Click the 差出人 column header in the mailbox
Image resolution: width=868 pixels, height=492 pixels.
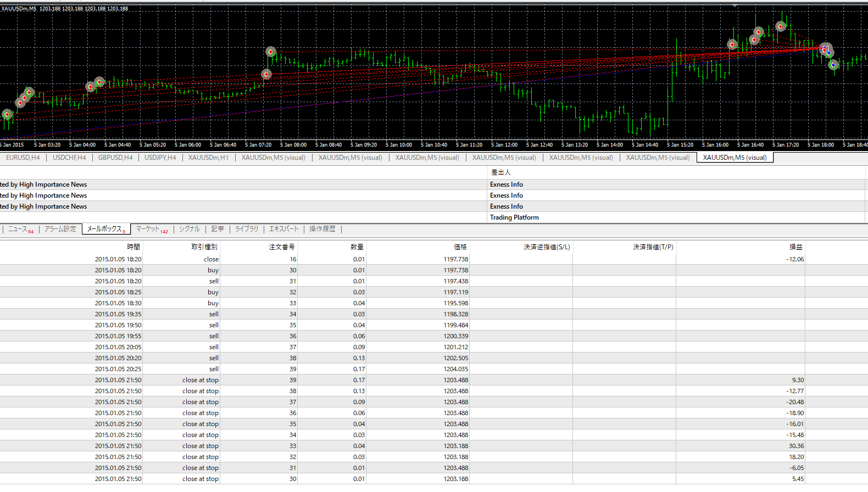(500, 172)
